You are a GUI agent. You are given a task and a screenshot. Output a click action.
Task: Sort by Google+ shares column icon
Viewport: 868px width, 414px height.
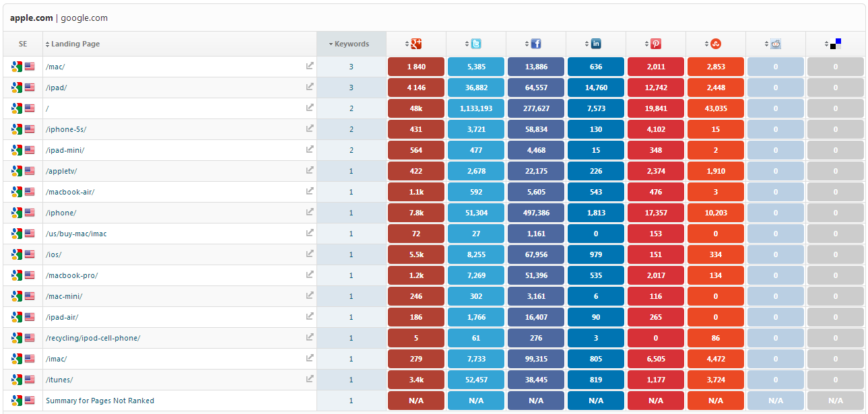pyautogui.click(x=416, y=44)
